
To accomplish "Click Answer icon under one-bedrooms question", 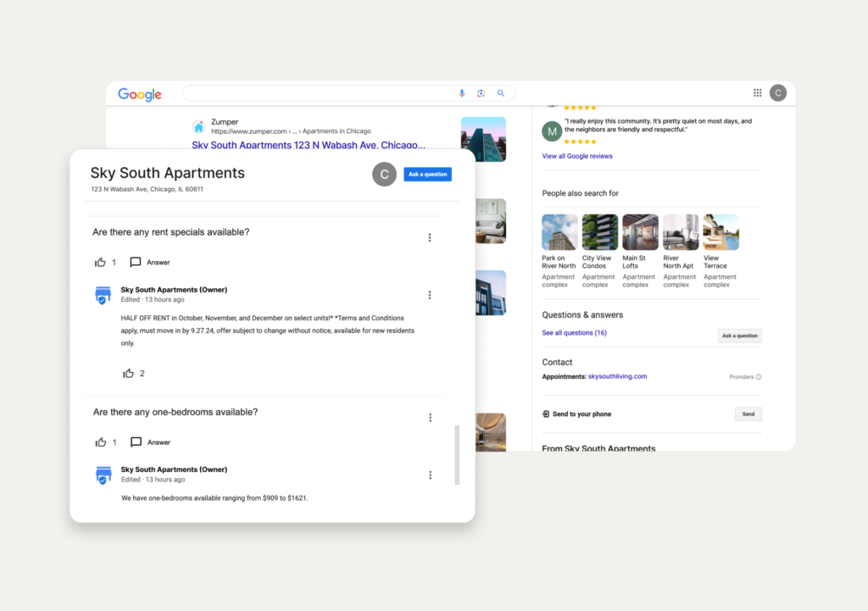I will tap(136, 442).
